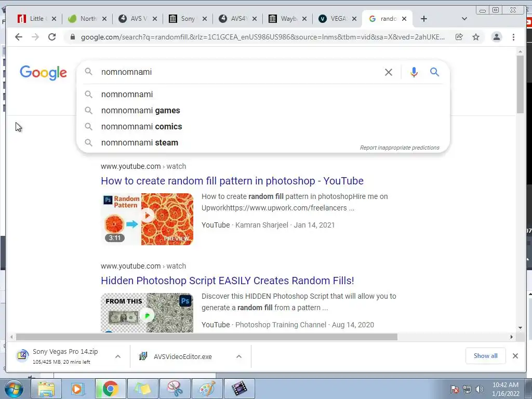Switch to the Little tab

[33, 19]
